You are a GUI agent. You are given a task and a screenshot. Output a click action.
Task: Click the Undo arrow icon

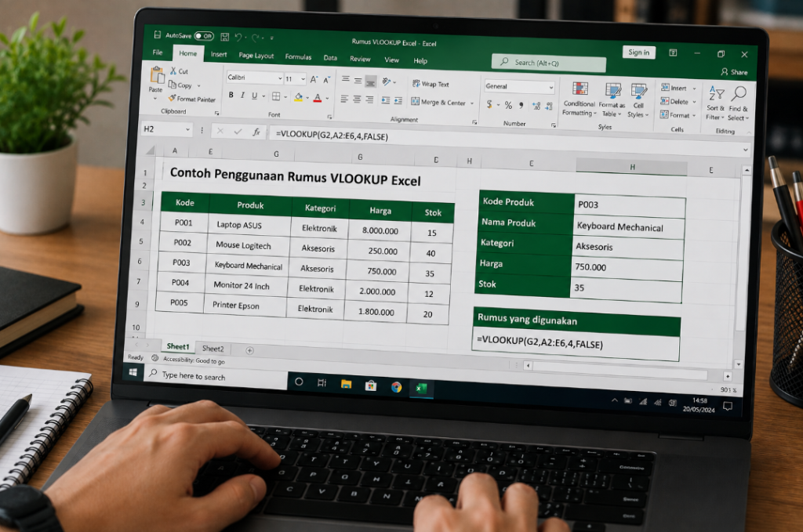(238, 37)
